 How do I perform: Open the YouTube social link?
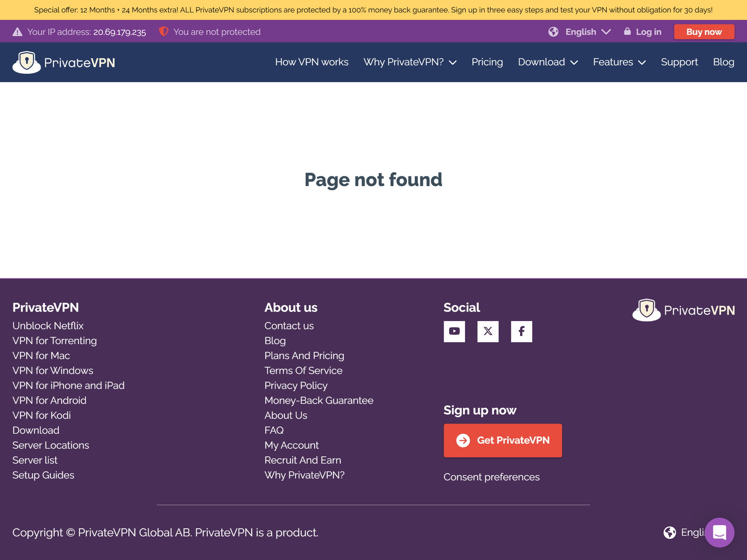454,331
